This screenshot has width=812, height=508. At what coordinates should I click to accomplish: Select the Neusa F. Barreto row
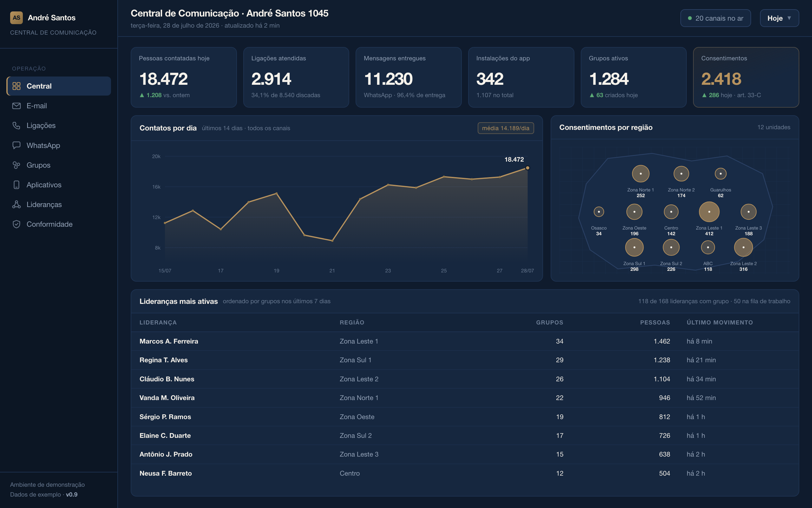465,473
